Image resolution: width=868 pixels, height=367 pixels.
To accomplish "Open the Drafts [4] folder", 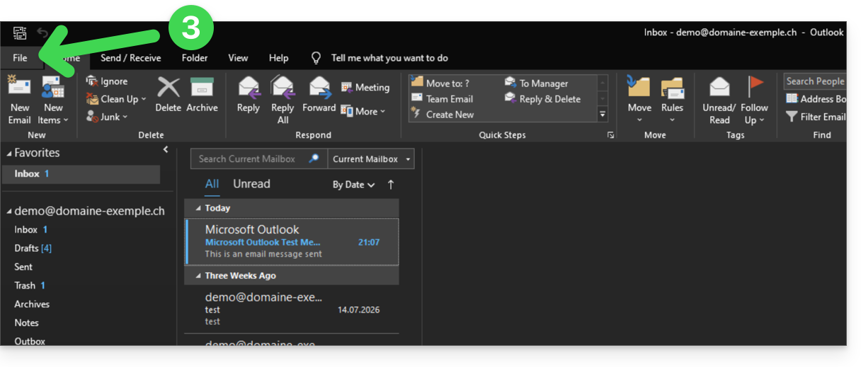I will [x=33, y=248].
